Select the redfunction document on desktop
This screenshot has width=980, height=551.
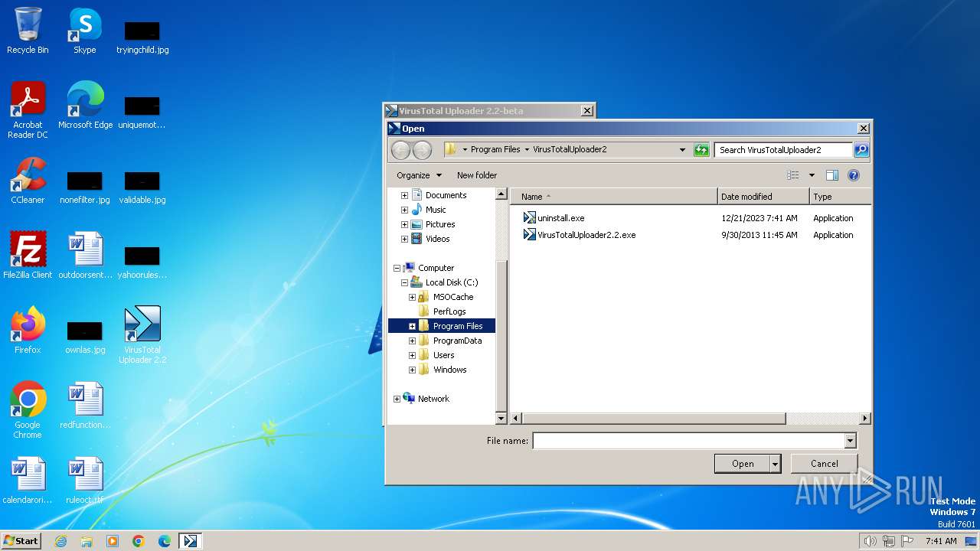pyautogui.click(x=85, y=406)
